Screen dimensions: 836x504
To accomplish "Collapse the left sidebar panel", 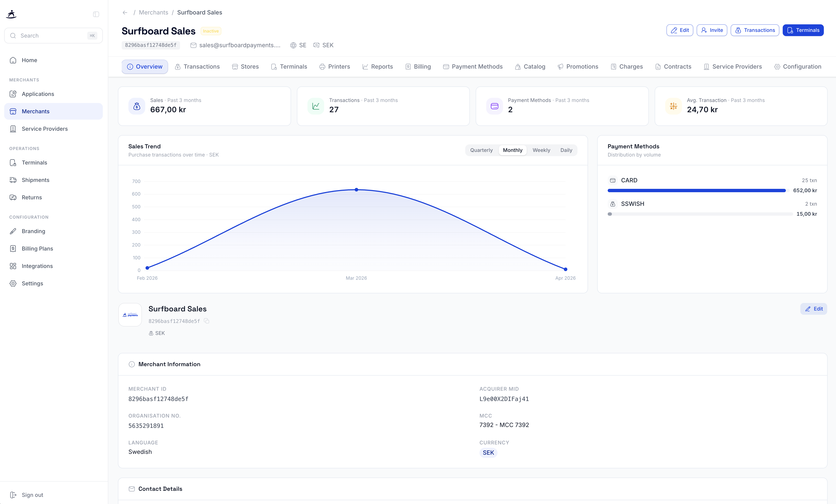I will tap(96, 14).
